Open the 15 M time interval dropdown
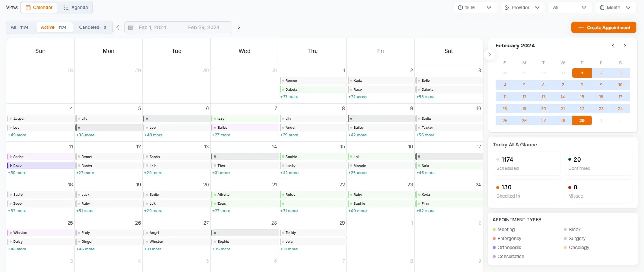This screenshot has height=272, width=644. [x=475, y=8]
